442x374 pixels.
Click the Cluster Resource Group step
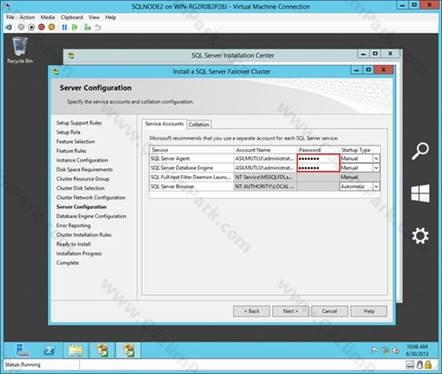83,179
